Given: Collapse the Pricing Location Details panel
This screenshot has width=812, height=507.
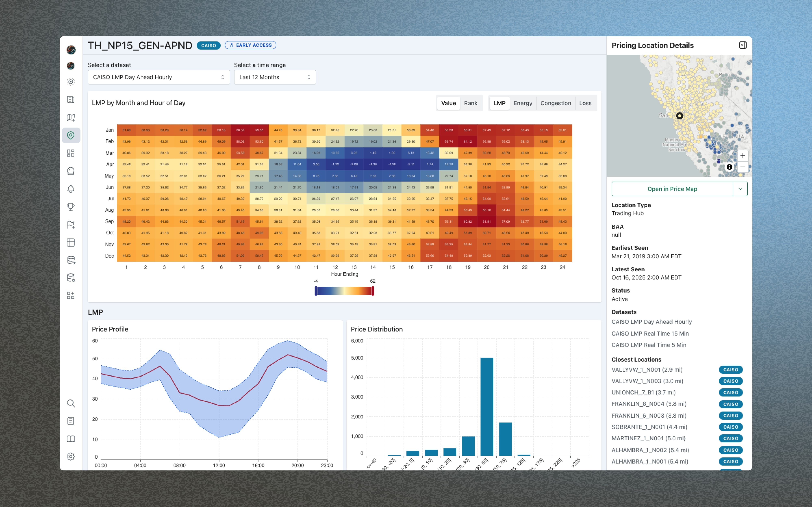Looking at the screenshot, I should pyautogui.click(x=743, y=45).
